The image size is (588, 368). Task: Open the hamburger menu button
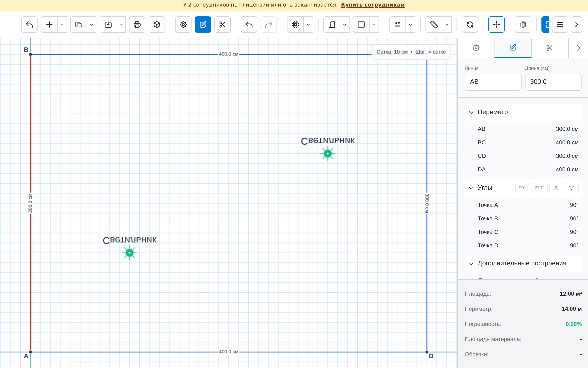click(x=560, y=25)
